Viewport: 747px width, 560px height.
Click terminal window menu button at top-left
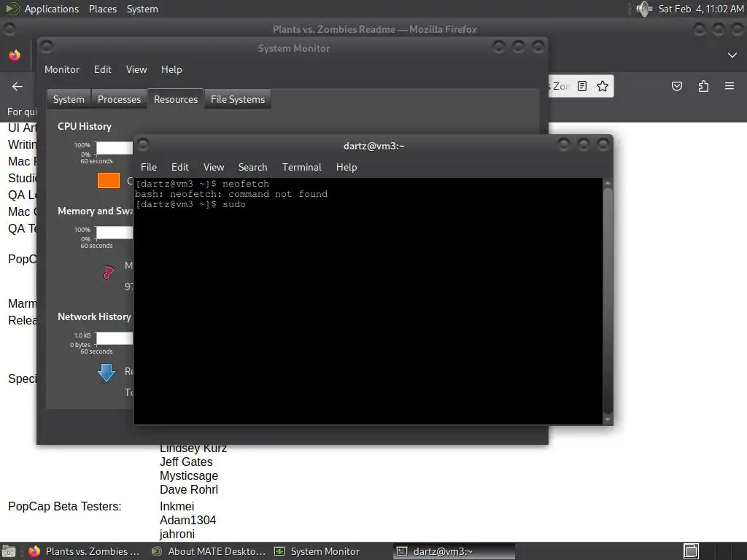coord(143,144)
